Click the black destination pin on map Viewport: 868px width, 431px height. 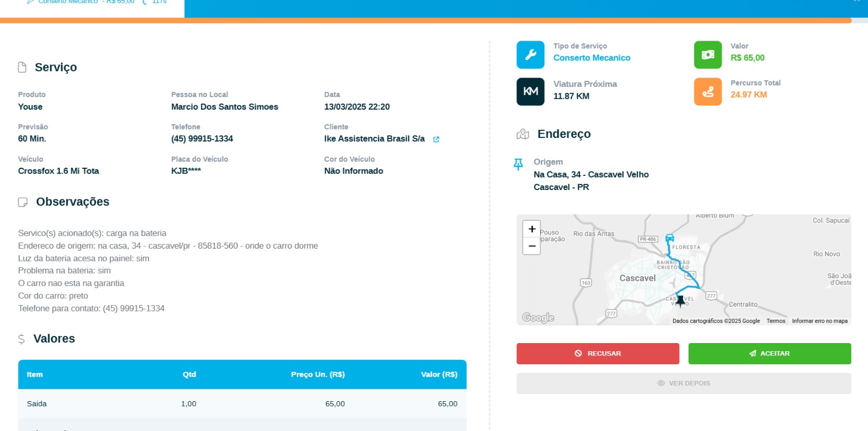(680, 300)
